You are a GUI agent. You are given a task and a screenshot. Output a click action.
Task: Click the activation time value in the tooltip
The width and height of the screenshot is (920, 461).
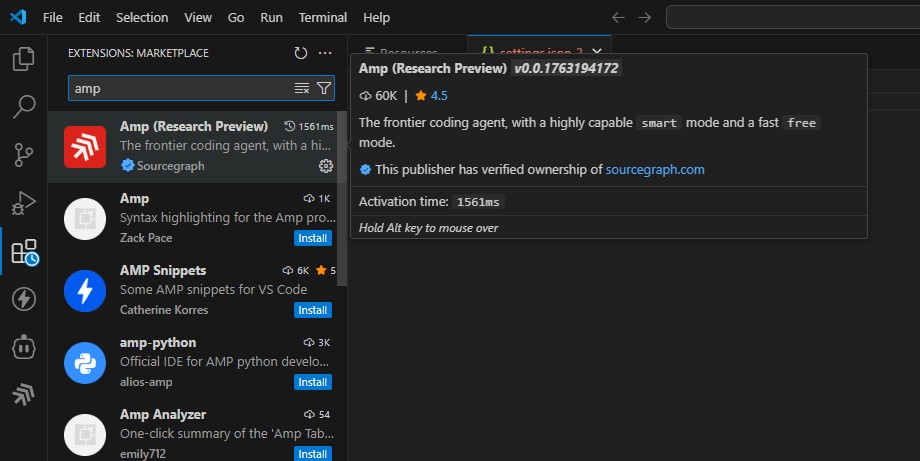point(478,202)
